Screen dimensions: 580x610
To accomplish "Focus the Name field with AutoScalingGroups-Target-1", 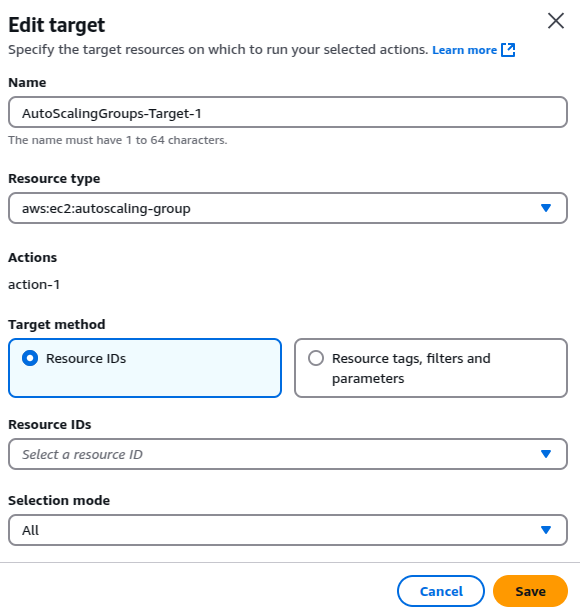I will click(288, 112).
